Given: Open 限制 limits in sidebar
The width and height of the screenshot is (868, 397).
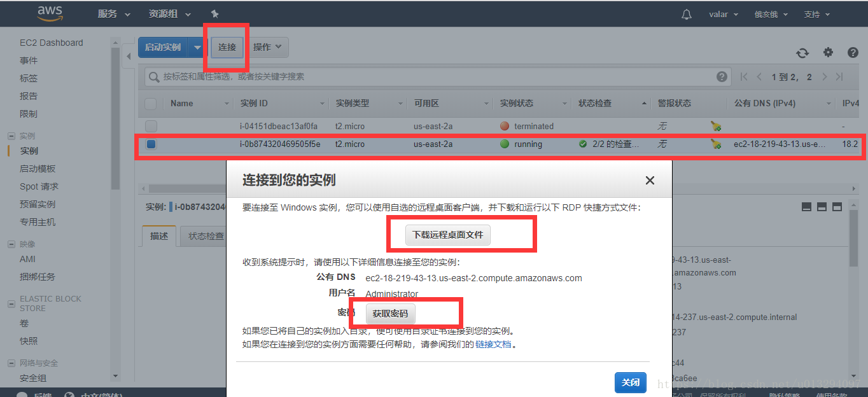Looking at the screenshot, I should (29, 114).
